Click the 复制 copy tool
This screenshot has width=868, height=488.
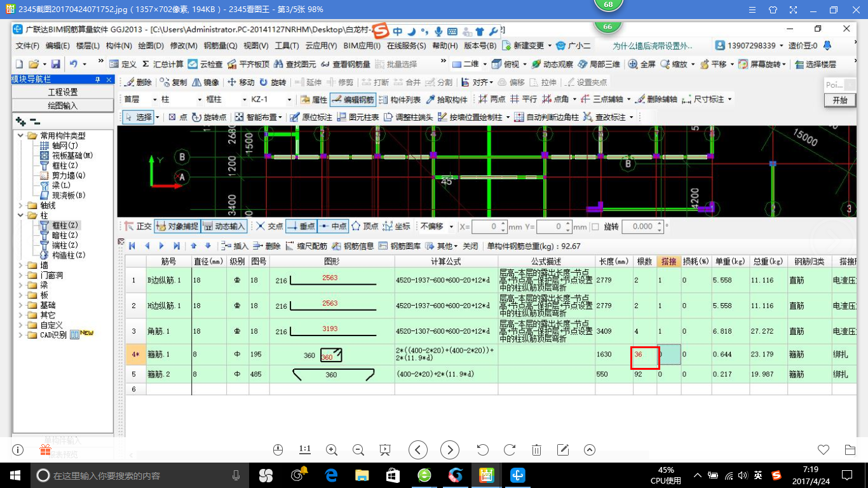coord(174,82)
